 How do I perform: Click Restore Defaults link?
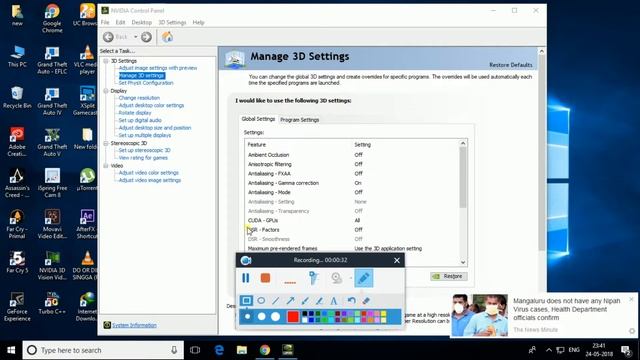click(511, 65)
